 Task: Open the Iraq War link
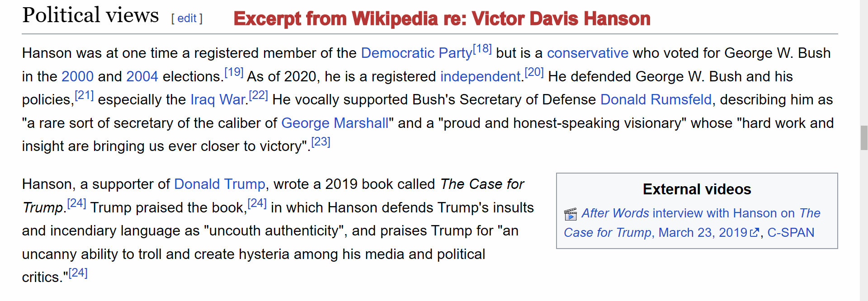pyautogui.click(x=218, y=99)
